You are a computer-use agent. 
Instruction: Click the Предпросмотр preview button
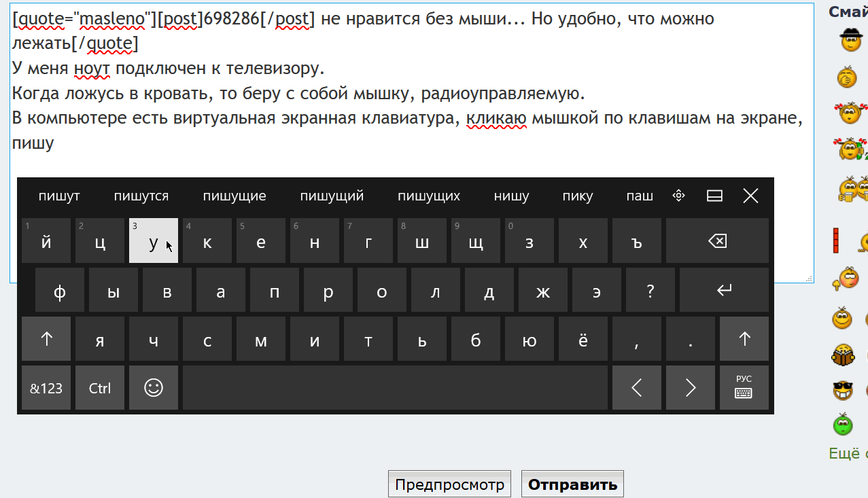click(449, 484)
